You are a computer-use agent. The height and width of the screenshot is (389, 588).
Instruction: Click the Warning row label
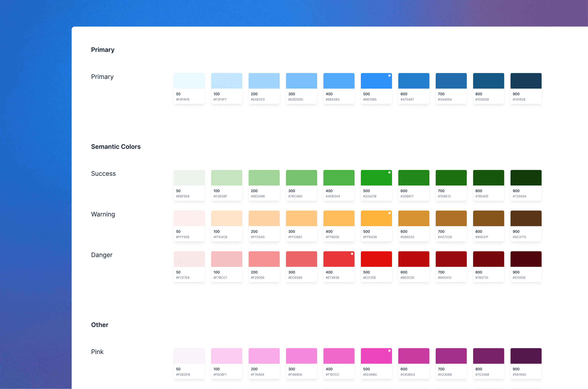(103, 214)
